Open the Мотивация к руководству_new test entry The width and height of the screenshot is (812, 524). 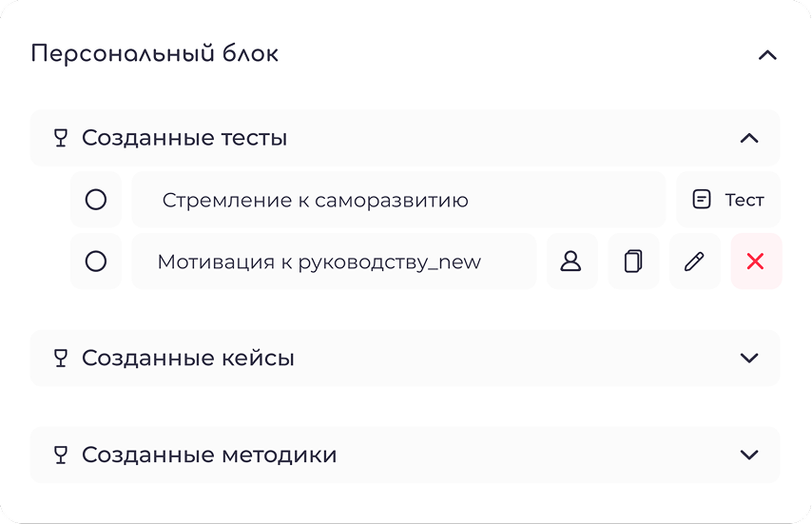tap(334, 262)
